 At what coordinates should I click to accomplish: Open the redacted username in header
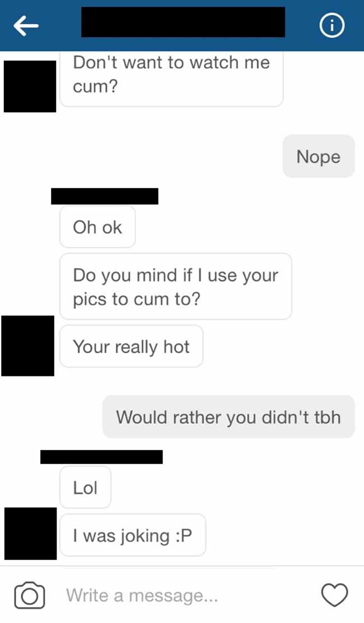[x=183, y=22]
